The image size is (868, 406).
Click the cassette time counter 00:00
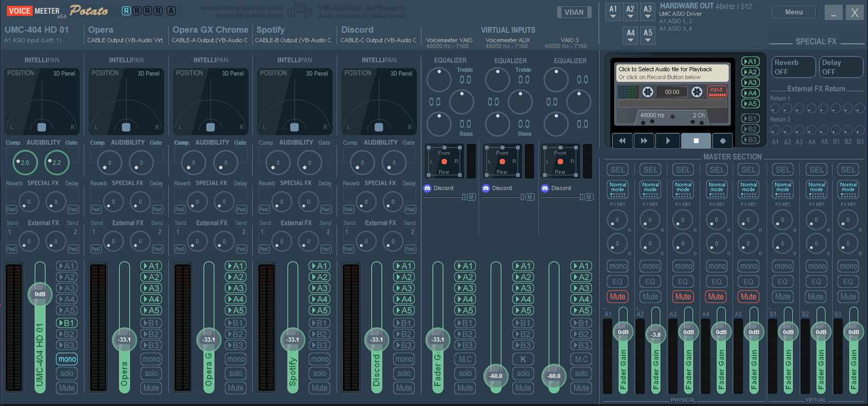click(x=672, y=92)
